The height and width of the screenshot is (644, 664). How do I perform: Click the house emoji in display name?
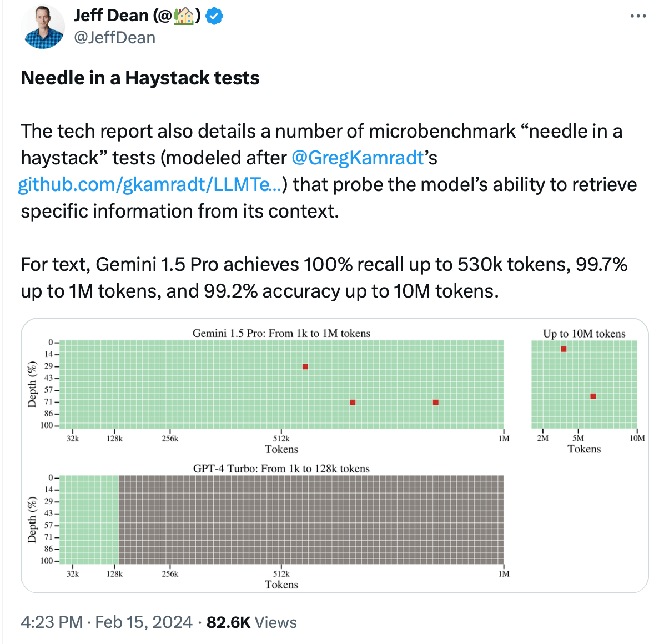(183, 16)
